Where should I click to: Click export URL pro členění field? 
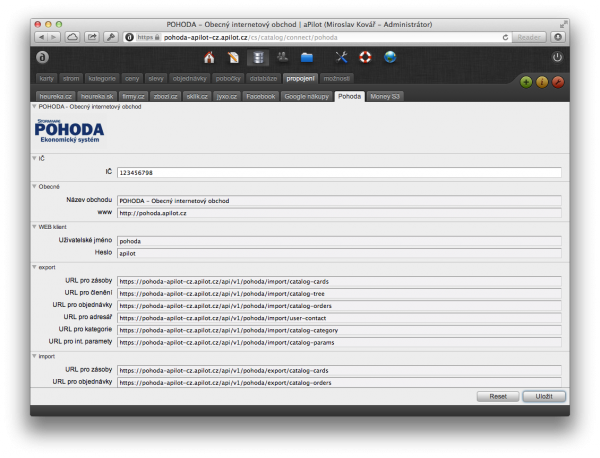[x=339, y=293]
